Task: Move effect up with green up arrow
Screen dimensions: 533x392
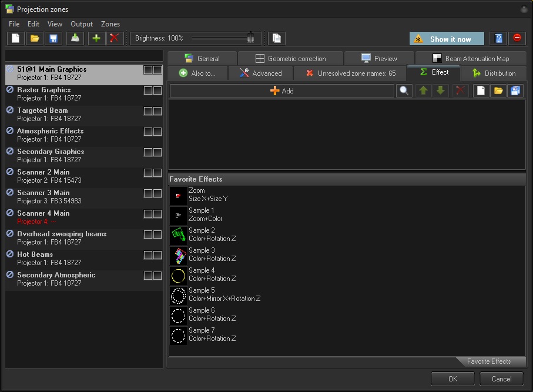Action: pos(423,91)
